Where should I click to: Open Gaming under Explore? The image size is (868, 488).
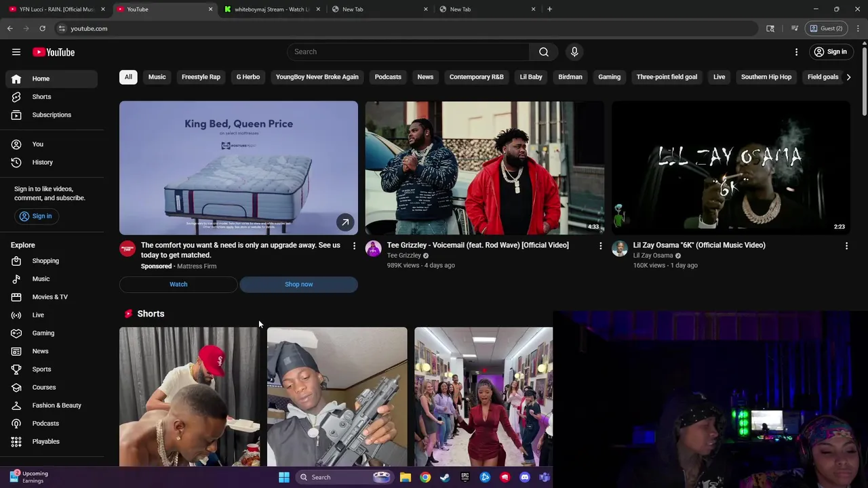52,333
